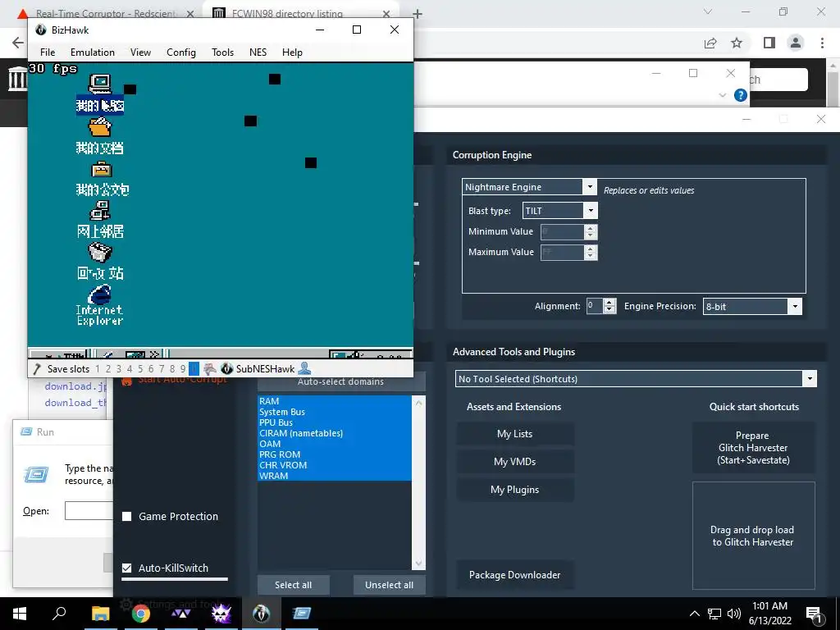Select save slot 5 in BizHawk
The height and width of the screenshot is (630, 840).
[140, 368]
